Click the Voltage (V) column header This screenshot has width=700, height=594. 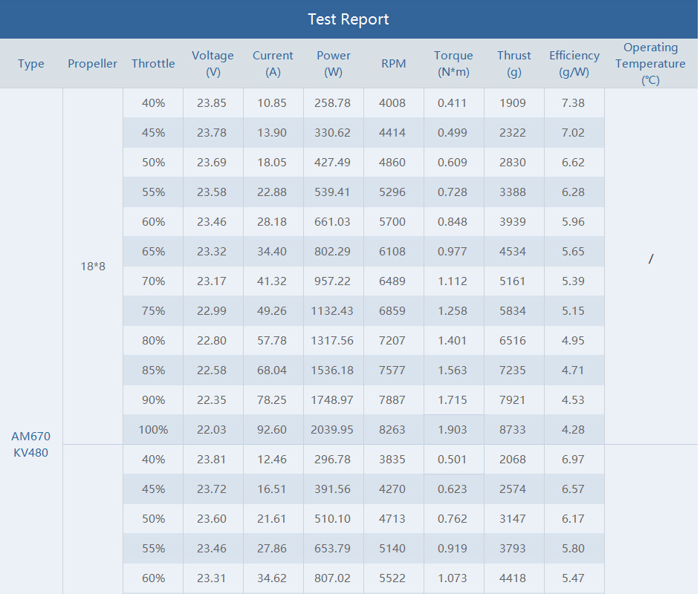click(x=213, y=64)
